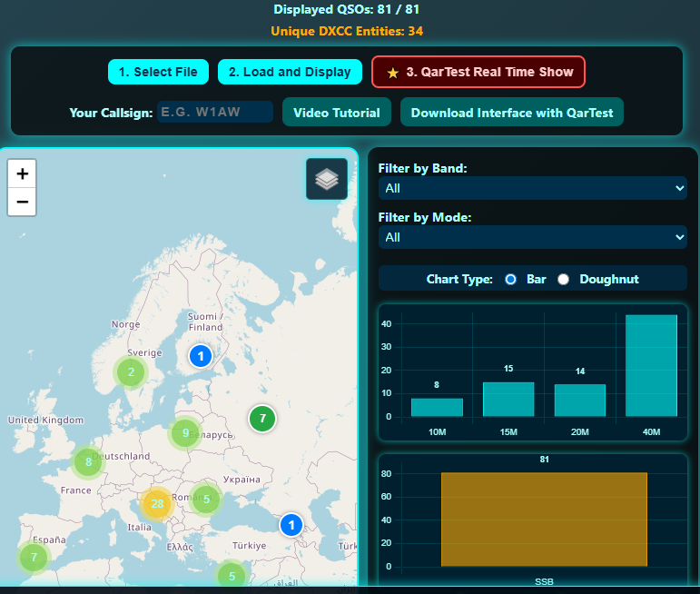Open the map layers control
The height and width of the screenshot is (594, 700).
coord(327,179)
